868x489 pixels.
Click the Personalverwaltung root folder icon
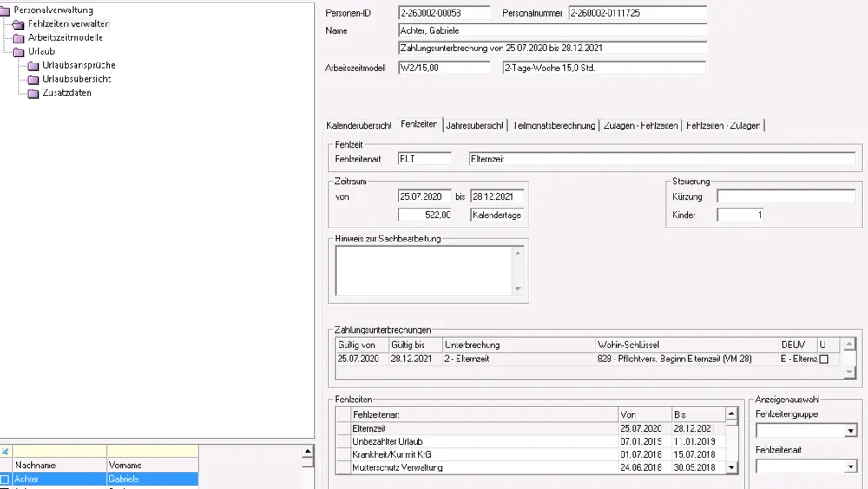tap(6, 10)
